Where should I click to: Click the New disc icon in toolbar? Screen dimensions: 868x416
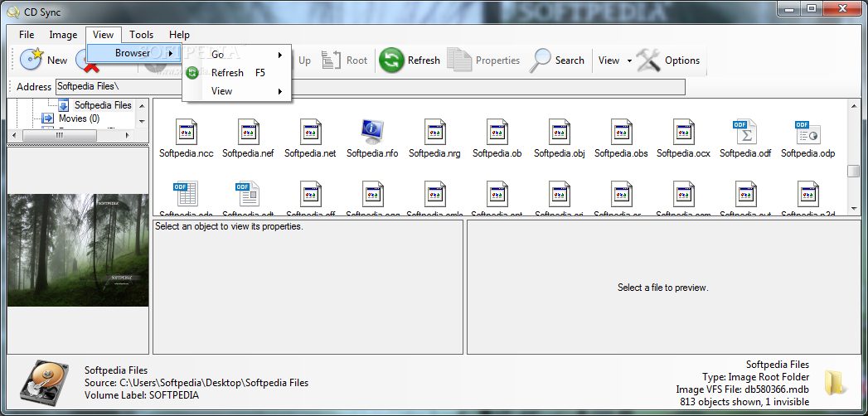pos(32,59)
